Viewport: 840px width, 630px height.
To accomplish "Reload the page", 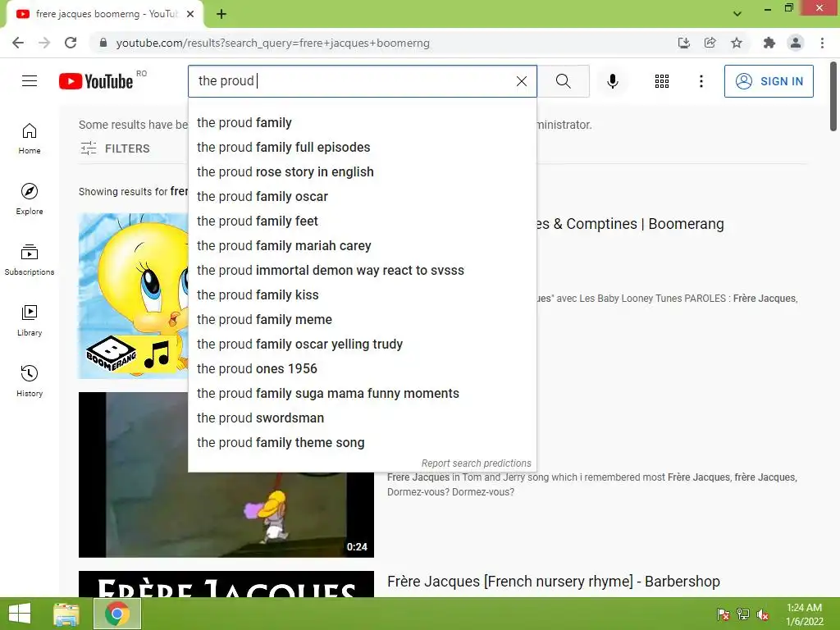I will [71, 43].
